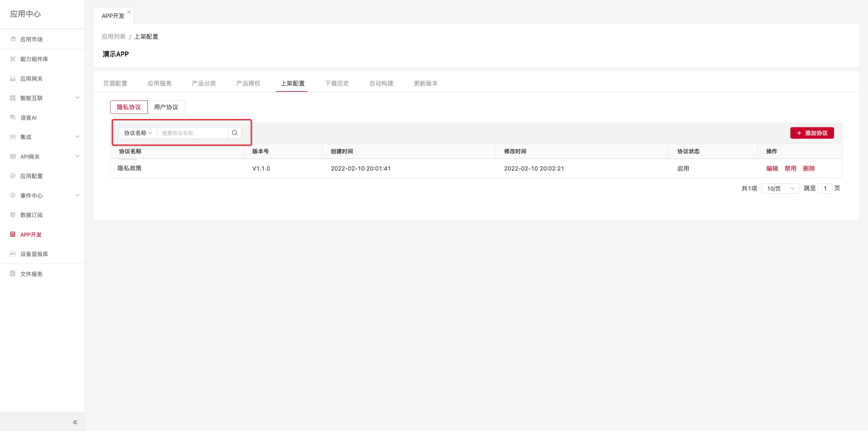
Task: Click the 能力组件库 sidebar icon
Action: [13, 59]
